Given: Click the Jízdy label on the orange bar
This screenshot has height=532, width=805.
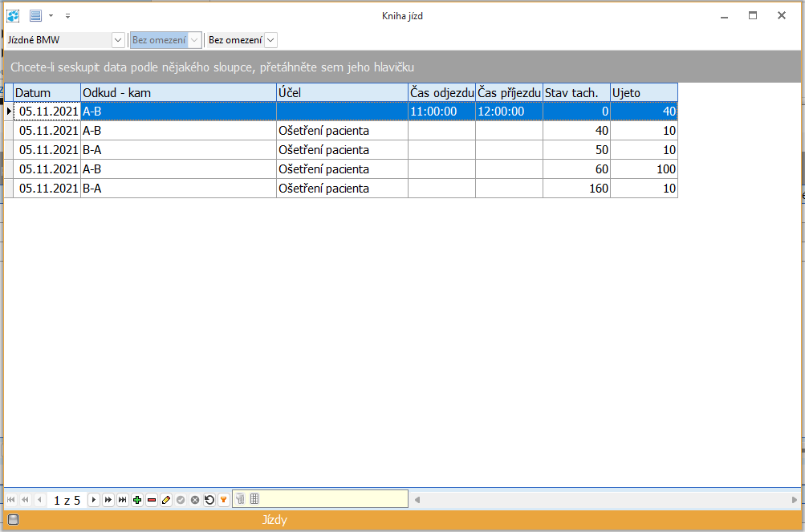Looking at the screenshot, I should 274,520.
